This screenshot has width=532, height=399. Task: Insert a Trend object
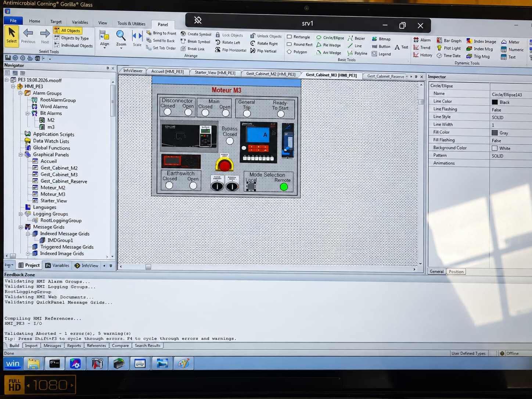pos(422,47)
